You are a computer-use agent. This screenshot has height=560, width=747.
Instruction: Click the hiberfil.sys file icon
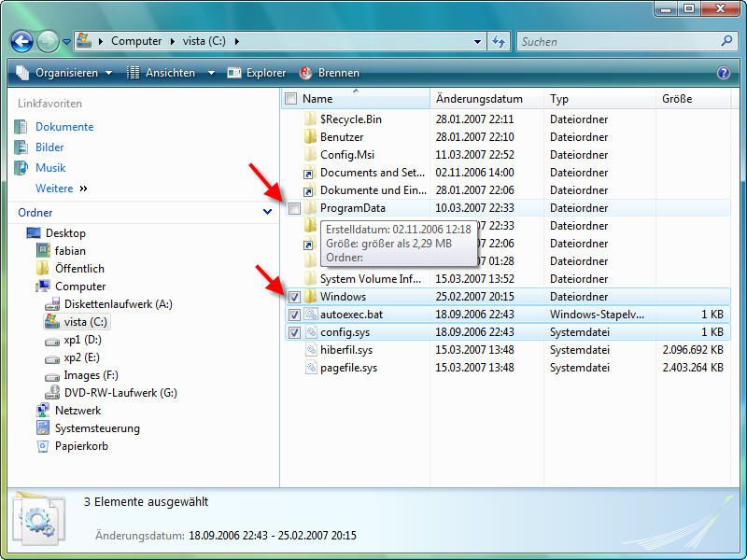pyautogui.click(x=311, y=350)
